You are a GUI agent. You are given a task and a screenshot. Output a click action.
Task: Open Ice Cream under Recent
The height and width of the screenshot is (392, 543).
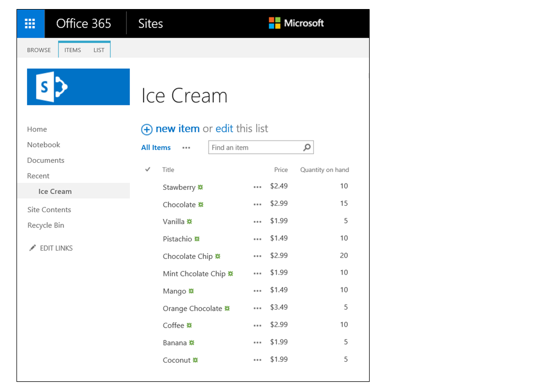55,191
